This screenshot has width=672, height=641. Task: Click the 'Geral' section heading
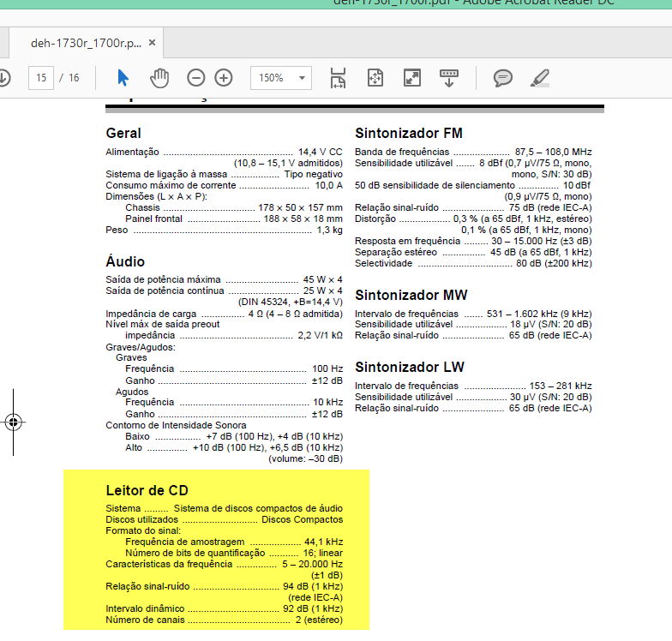point(123,134)
